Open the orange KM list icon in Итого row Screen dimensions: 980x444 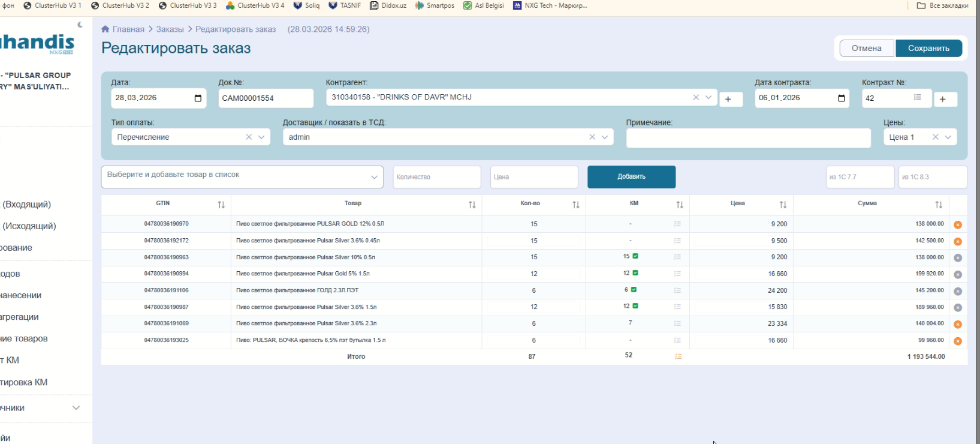[x=678, y=356]
